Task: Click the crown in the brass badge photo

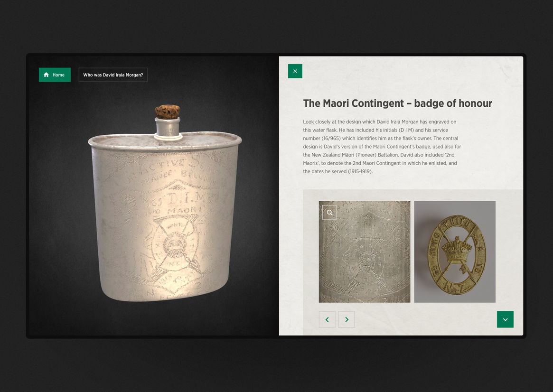Action: point(457,249)
